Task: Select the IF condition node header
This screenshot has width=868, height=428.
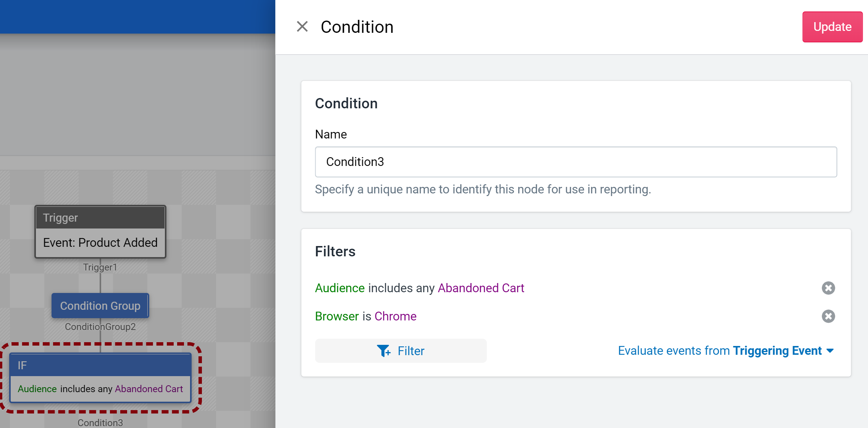Action: [x=100, y=365]
